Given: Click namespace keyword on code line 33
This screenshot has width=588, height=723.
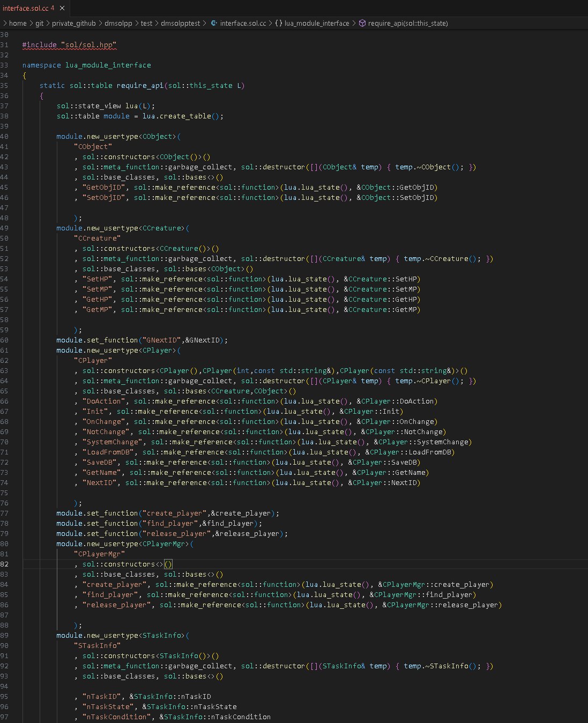Looking at the screenshot, I should (42, 65).
